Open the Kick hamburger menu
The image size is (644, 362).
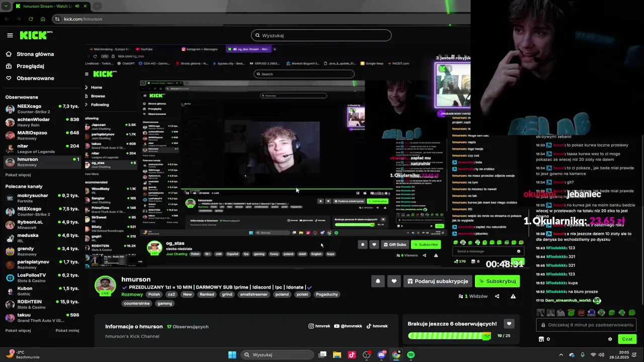tap(10, 35)
